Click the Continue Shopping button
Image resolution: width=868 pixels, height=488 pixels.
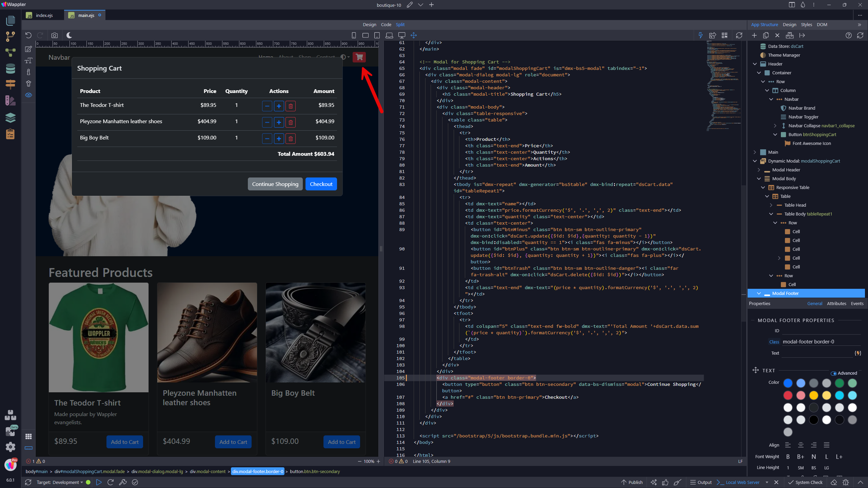275,184
